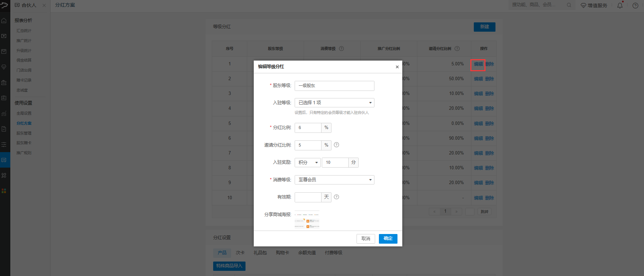The height and width of the screenshot is (276, 644).
Task: Close the 合伙人 panel with X icon
Action: point(44,6)
